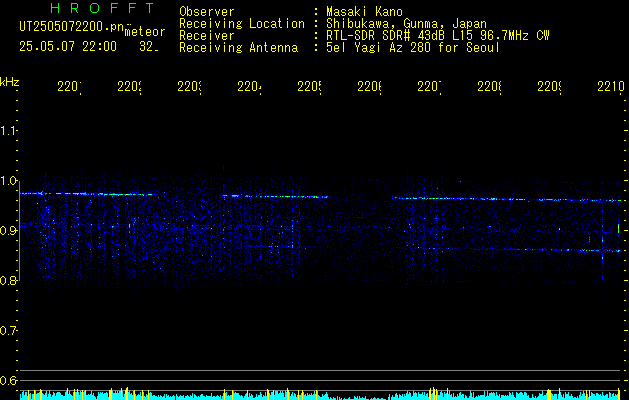Click the 2201 time axis marker

tap(69, 86)
